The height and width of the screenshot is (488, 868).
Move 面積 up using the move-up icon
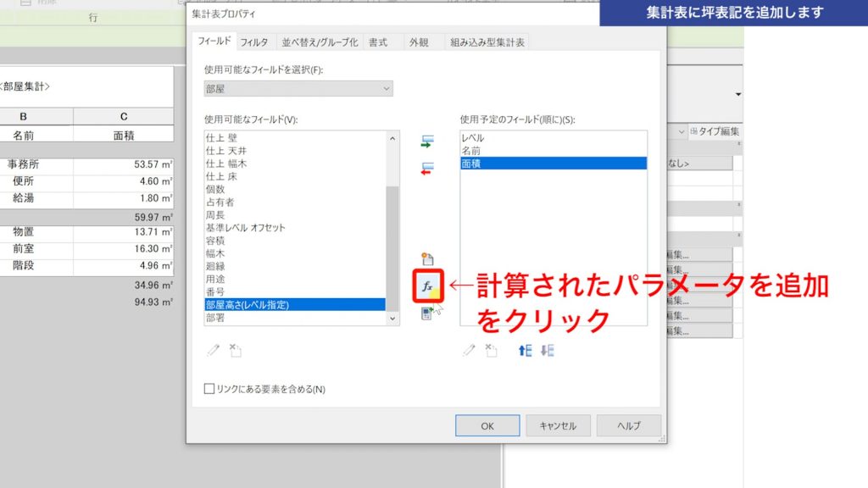pos(524,350)
